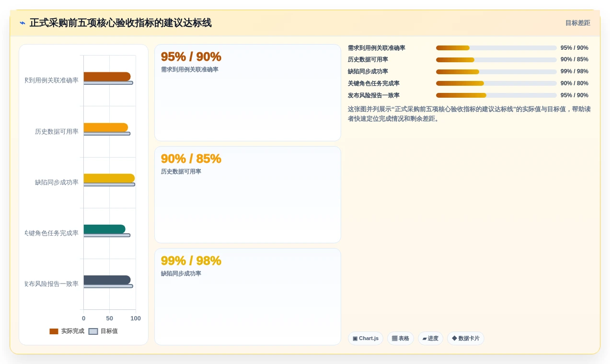610x364 pixels.
Task: Click the 关键角色任务完成率 progress row label
Action: (x=374, y=83)
